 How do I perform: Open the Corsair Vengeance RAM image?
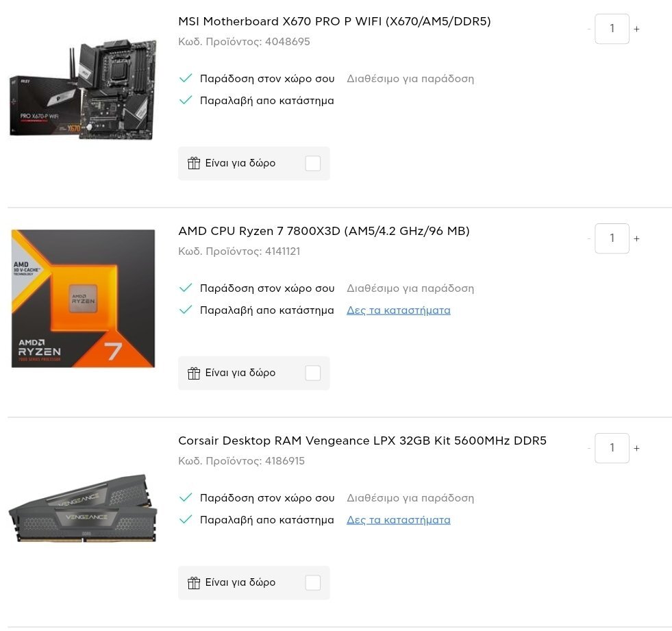coord(83,508)
